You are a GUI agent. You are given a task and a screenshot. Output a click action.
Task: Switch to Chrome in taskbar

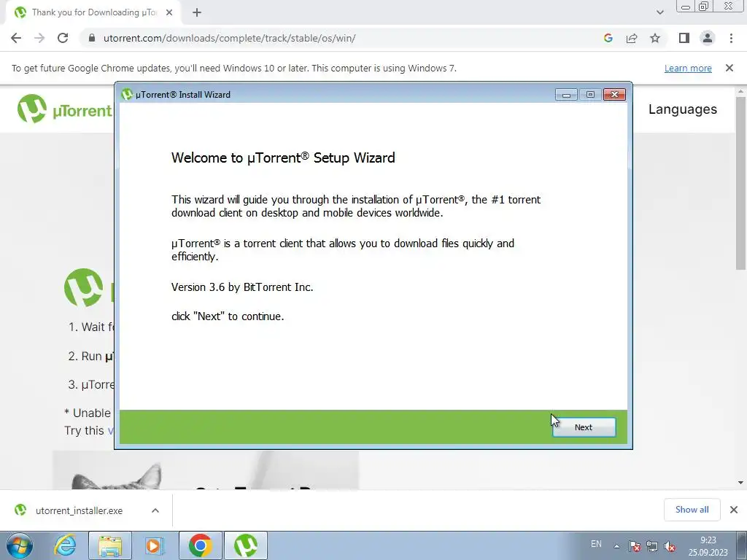tap(200, 545)
